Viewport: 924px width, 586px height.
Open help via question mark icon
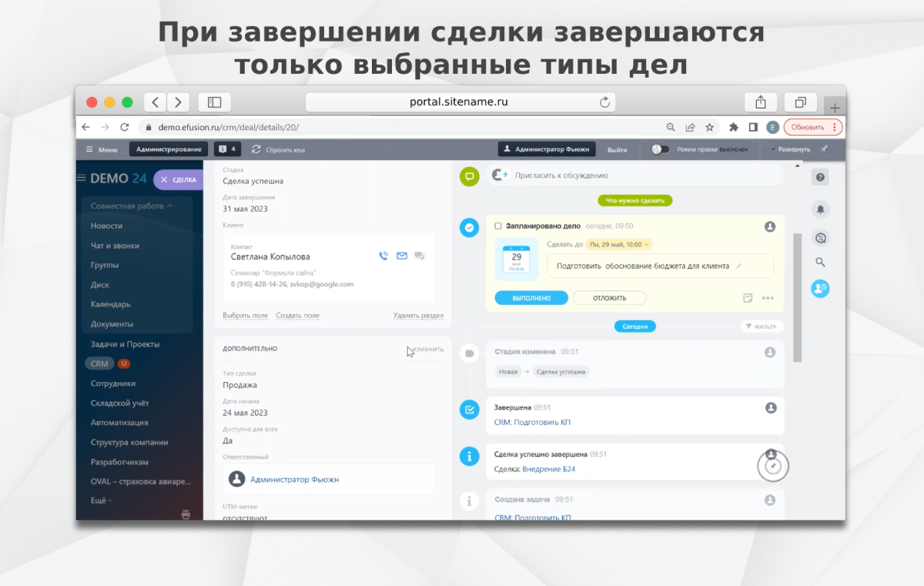[820, 176]
